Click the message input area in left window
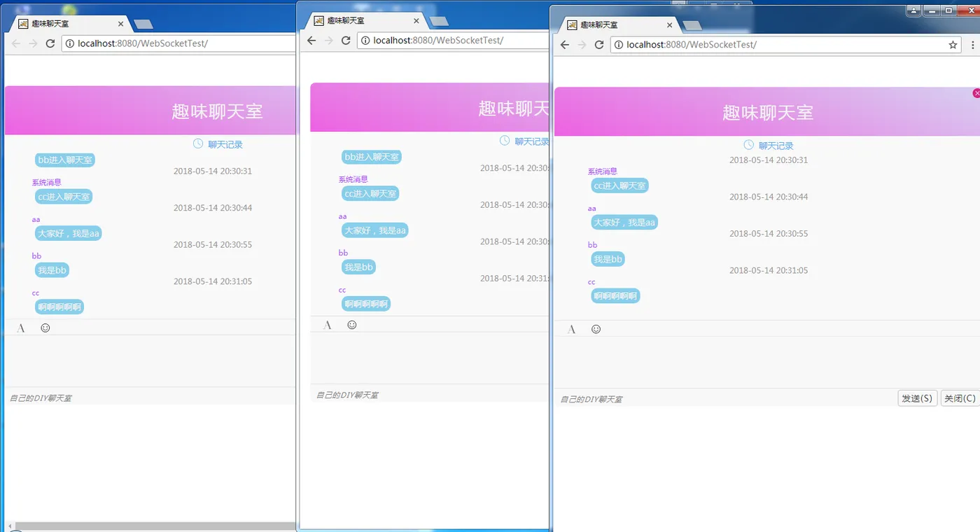 [x=151, y=360]
